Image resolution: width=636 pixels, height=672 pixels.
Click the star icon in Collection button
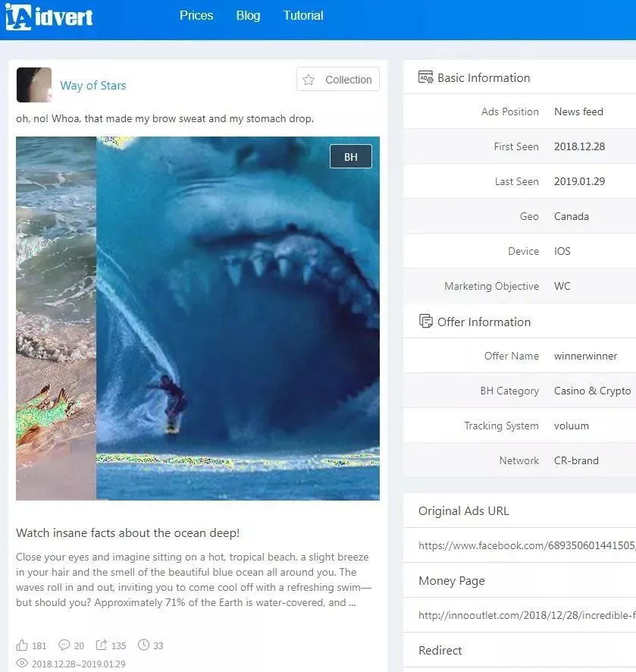click(x=309, y=80)
